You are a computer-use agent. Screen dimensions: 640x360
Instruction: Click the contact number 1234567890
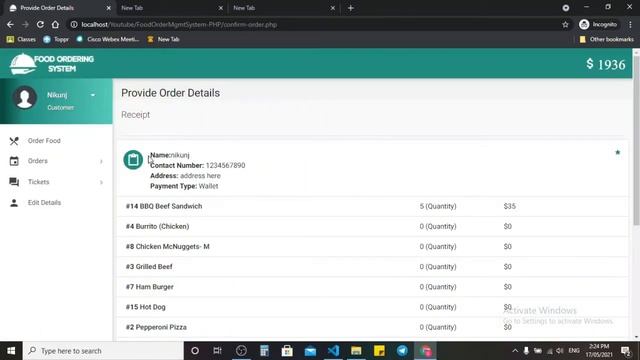225,165
